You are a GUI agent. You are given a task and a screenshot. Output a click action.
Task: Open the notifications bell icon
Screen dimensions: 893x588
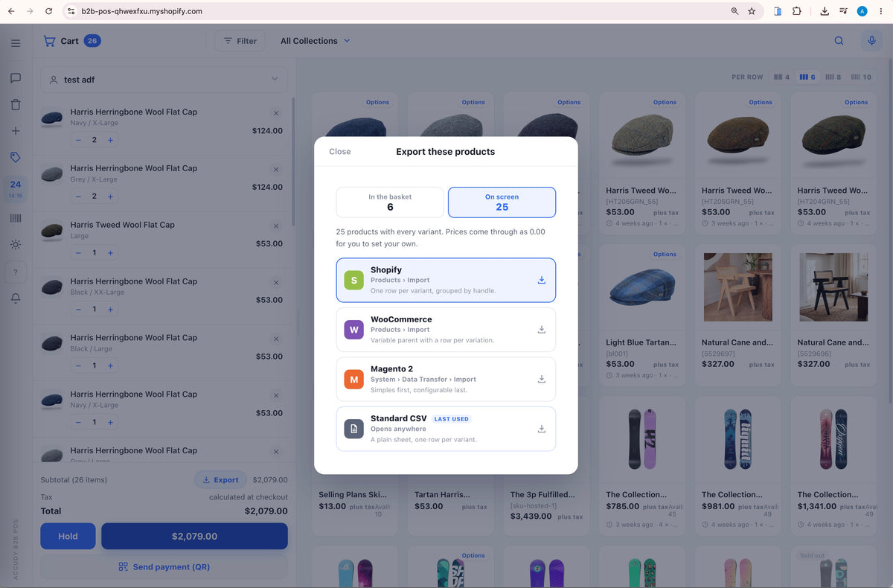(x=16, y=298)
